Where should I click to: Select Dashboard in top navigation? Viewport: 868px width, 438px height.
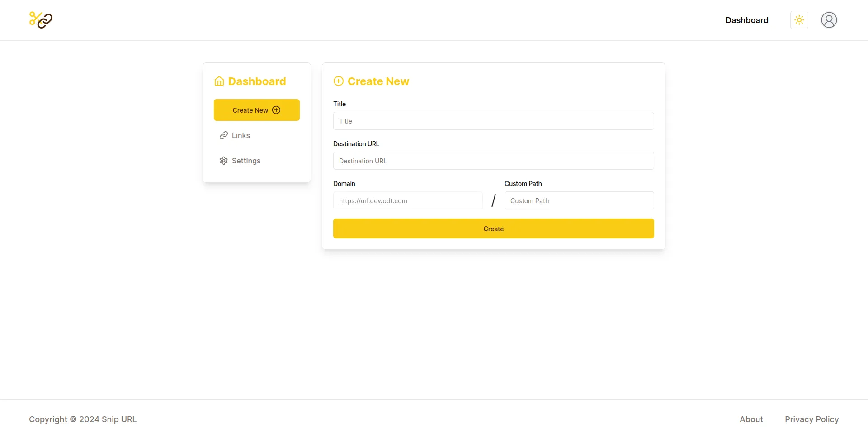747,20
